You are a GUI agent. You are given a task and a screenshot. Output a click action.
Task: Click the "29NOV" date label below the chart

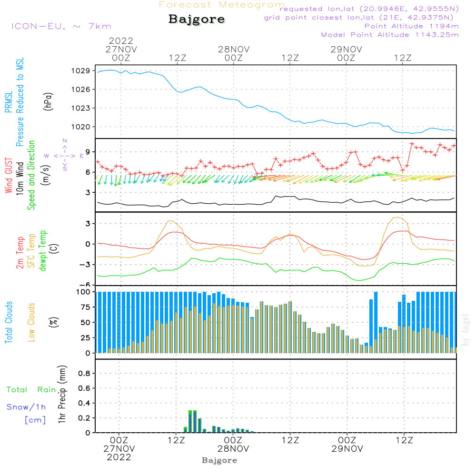(x=347, y=449)
